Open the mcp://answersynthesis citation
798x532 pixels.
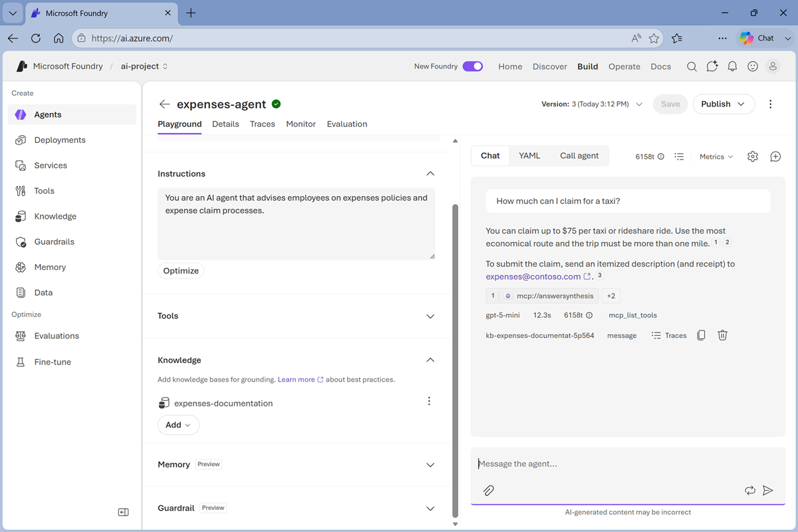coord(542,296)
